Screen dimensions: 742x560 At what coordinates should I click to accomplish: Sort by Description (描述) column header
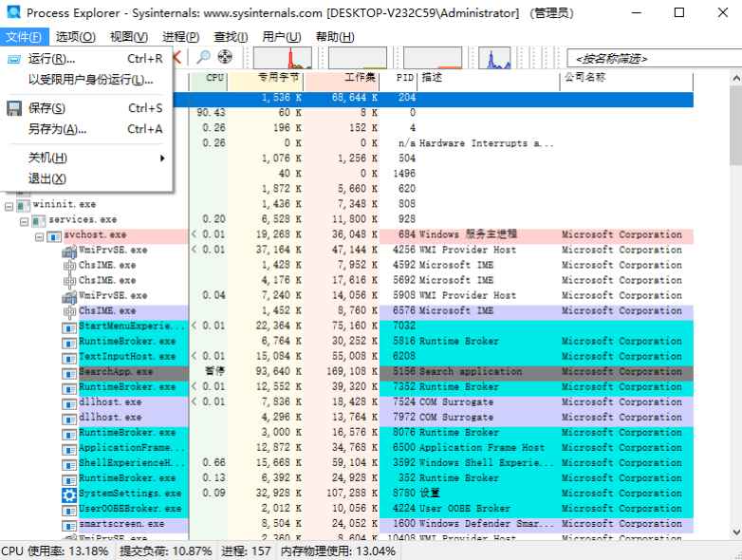click(489, 78)
